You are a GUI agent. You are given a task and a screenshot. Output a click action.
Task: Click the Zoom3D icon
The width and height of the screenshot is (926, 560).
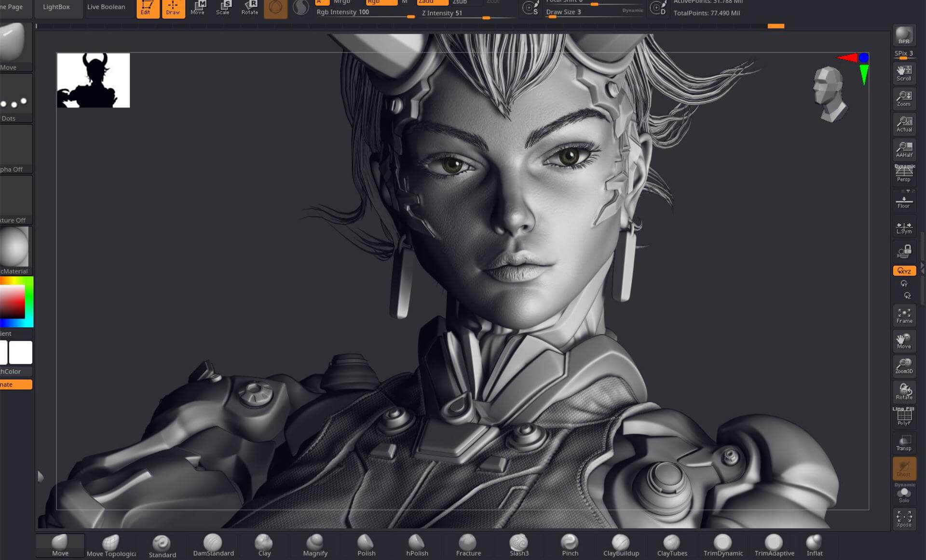click(904, 366)
